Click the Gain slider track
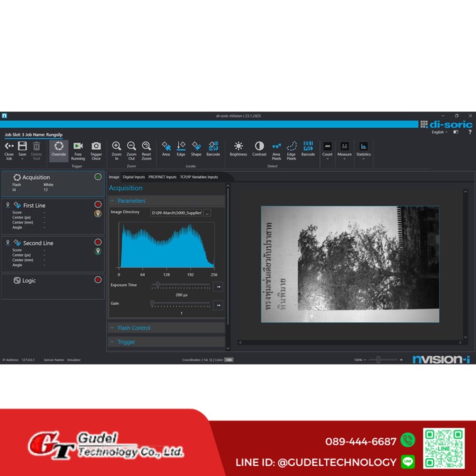This screenshot has height=476, width=476. point(181,303)
